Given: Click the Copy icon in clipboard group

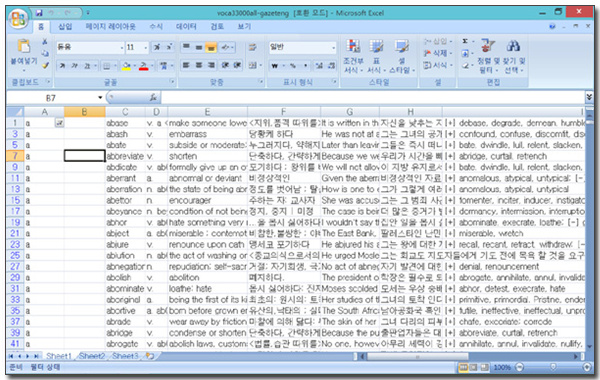Looking at the screenshot, I should (45, 53).
